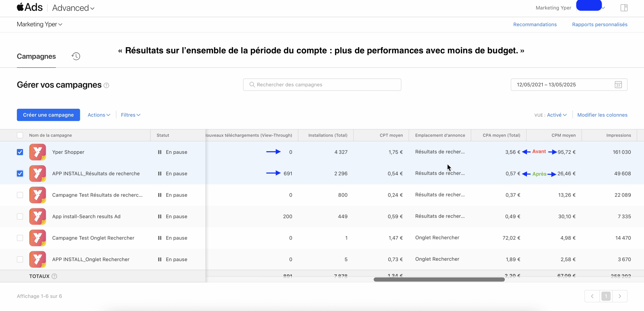Click the horizontal table scrollbar
Viewport: 644px width, 311px height.
pyautogui.click(x=439, y=279)
